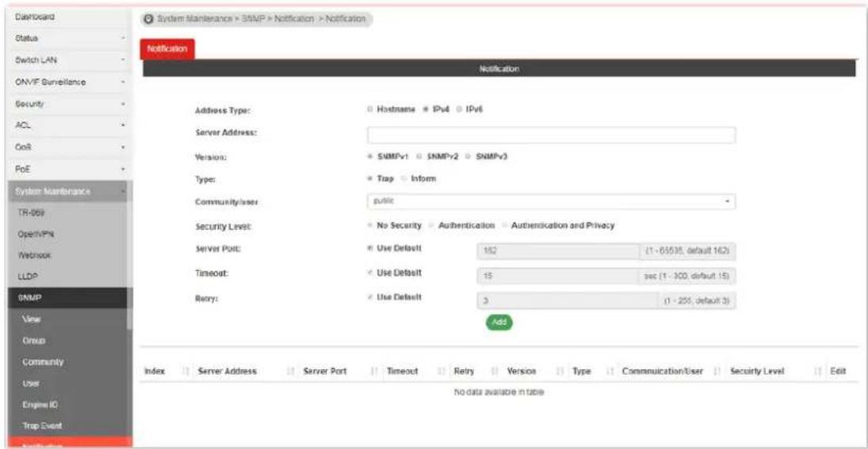Select Inform notification type
The image size is (868, 449).
[403, 179]
